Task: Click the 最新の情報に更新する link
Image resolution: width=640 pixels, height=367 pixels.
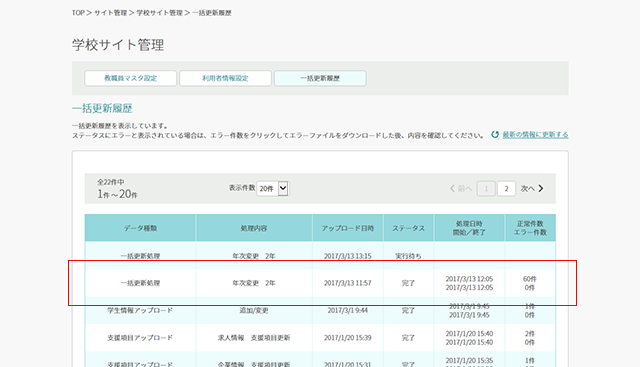Action: click(x=535, y=134)
